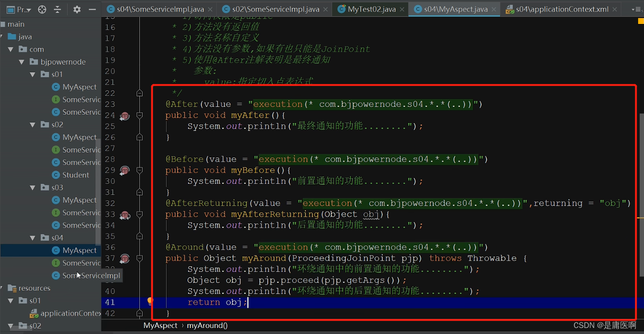This screenshot has height=334, width=644.
Task: Select the java source folder
Action: [20, 36]
